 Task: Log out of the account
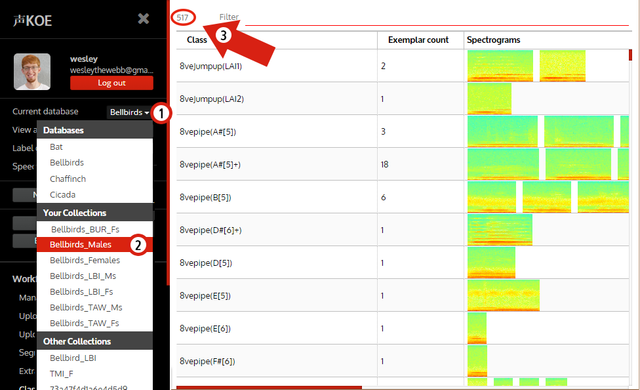[111, 83]
